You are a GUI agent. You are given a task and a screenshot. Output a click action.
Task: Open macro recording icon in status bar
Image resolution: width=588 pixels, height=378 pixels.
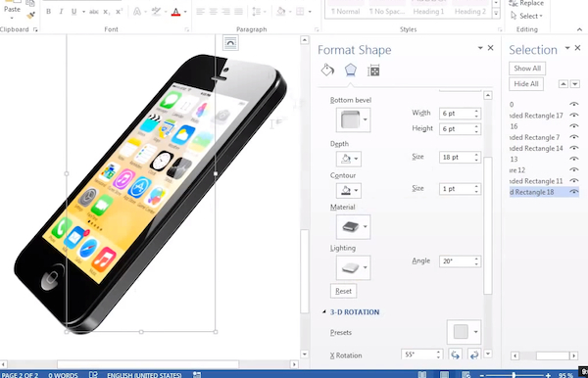(197, 374)
